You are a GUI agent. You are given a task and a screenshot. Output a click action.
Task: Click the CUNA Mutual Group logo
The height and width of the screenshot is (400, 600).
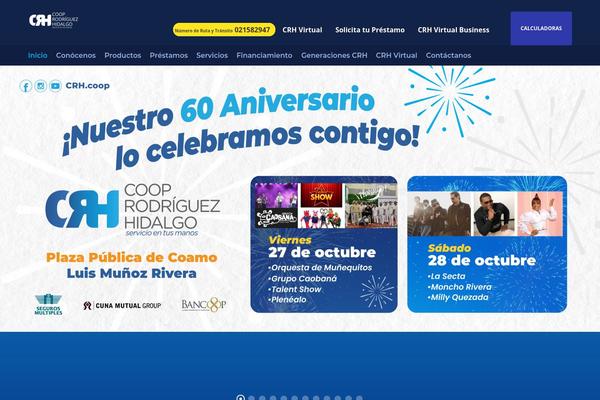click(122, 305)
